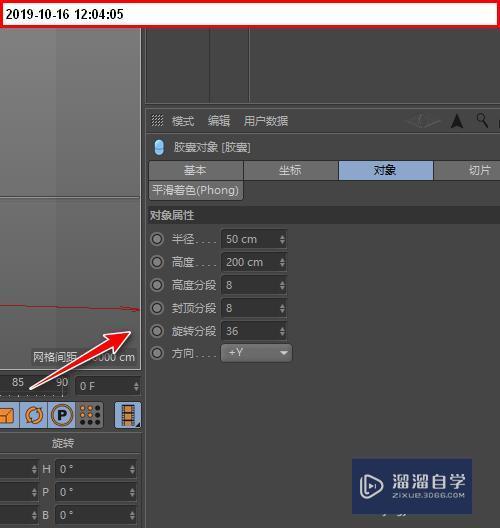This screenshot has height=528, width=500.
Task: Open the 模式 menu
Action: 183,121
